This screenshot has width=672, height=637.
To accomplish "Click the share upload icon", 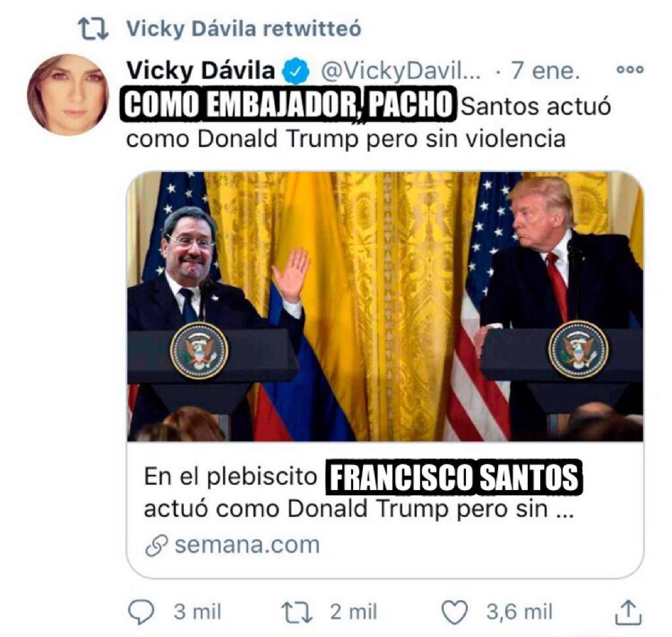I will tap(628, 613).
